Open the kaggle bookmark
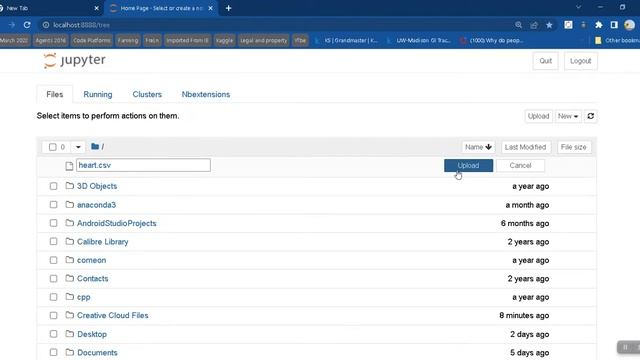640x360 pixels. tap(224, 40)
